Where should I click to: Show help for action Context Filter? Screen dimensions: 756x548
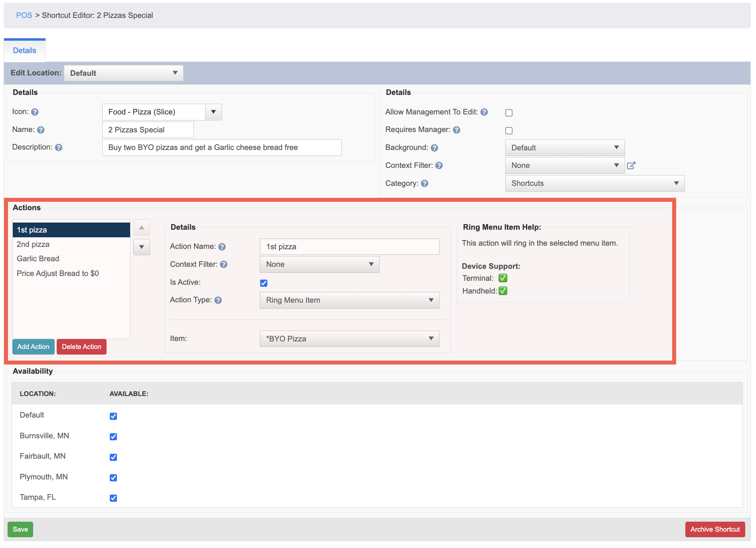coord(224,264)
